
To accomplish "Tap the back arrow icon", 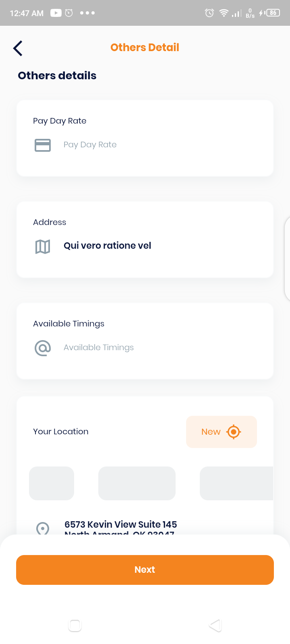I will [x=18, y=48].
